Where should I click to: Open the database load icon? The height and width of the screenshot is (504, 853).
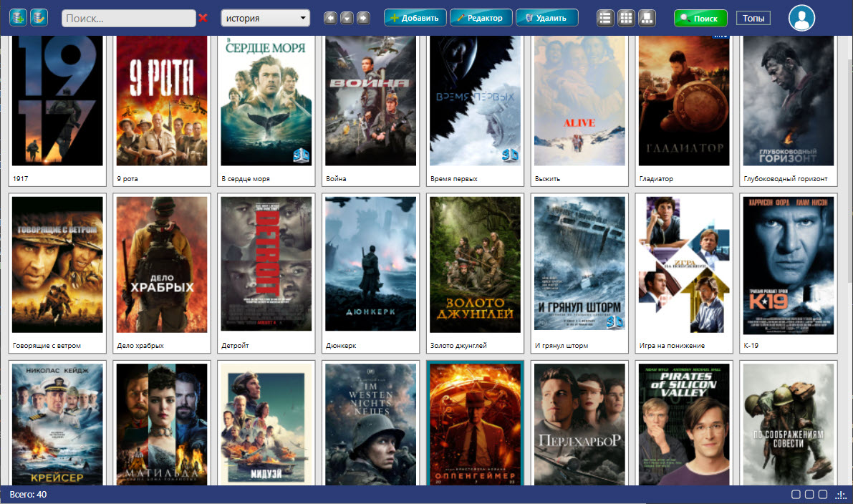(18, 18)
